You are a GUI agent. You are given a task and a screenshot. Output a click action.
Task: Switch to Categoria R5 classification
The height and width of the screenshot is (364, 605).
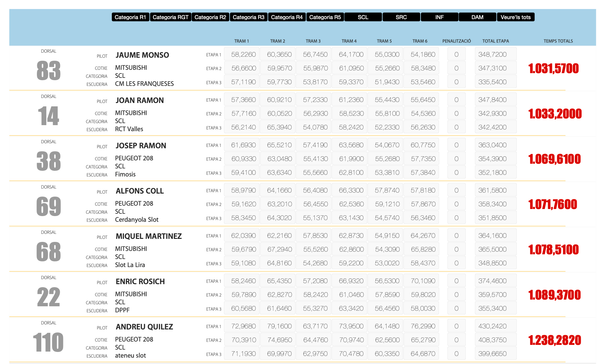[325, 17]
